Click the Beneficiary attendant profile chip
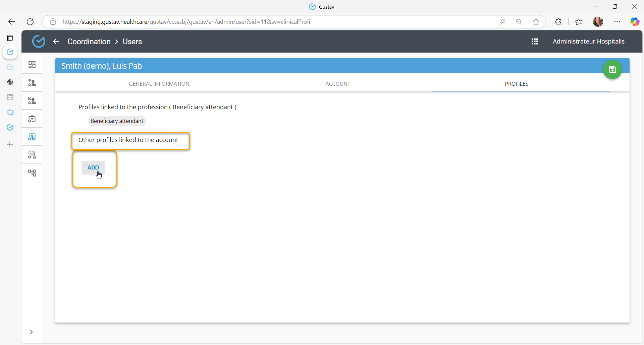The image size is (644, 345). [x=117, y=121]
